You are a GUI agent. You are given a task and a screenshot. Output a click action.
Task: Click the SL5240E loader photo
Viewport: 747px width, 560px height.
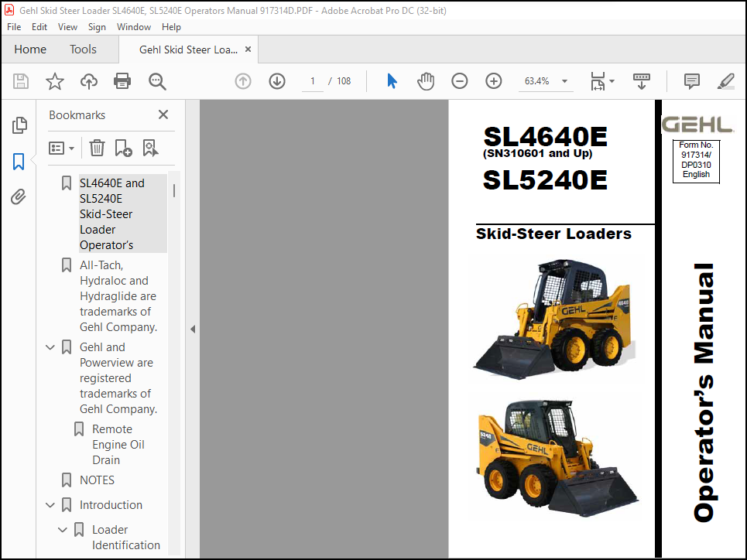pyautogui.click(x=557, y=458)
